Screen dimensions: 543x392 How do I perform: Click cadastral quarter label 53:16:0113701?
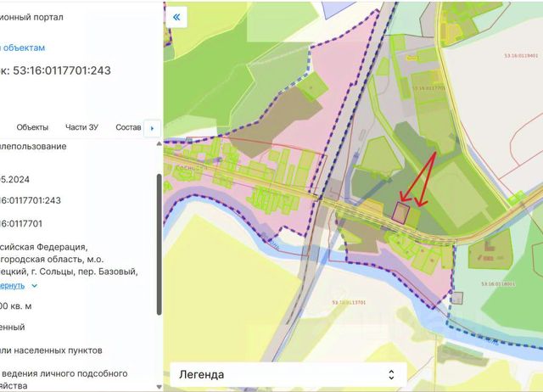(349, 302)
